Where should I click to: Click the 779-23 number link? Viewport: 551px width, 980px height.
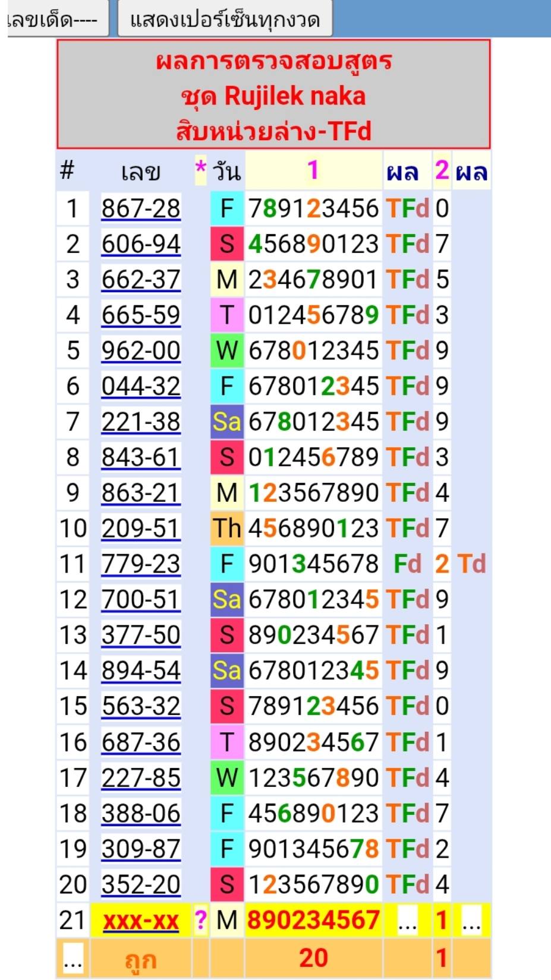[141, 564]
